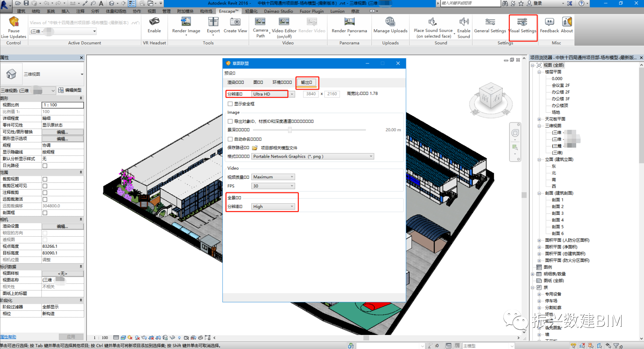Click the keyword search input field

(x=470, y=3)
